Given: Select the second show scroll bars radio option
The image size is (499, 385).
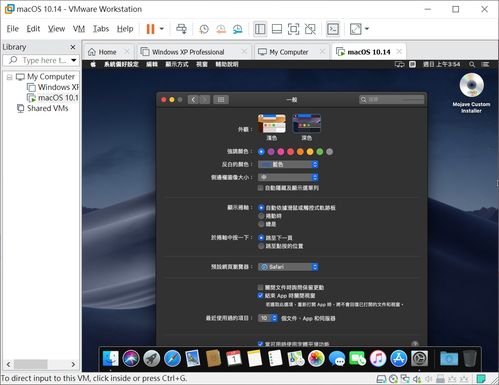Looking at the screenshot, I should [x=261, y=216].
